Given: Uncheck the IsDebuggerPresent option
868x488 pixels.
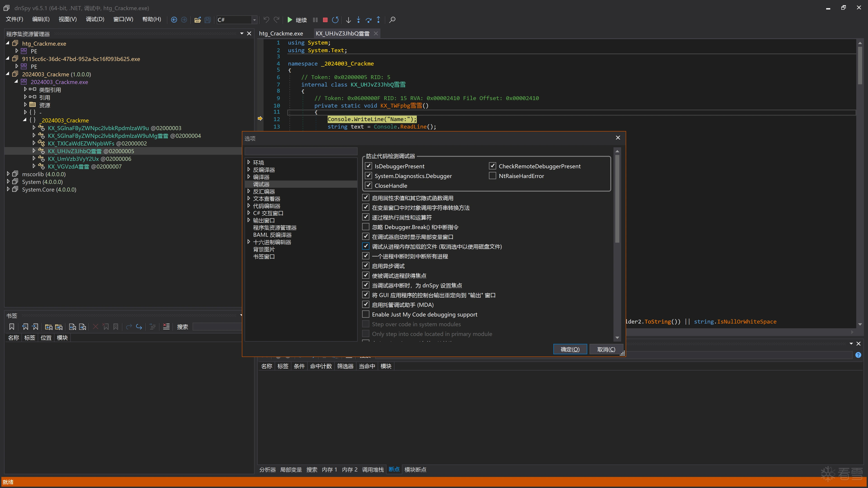Looking at the screenshot, I should point(368,166).
